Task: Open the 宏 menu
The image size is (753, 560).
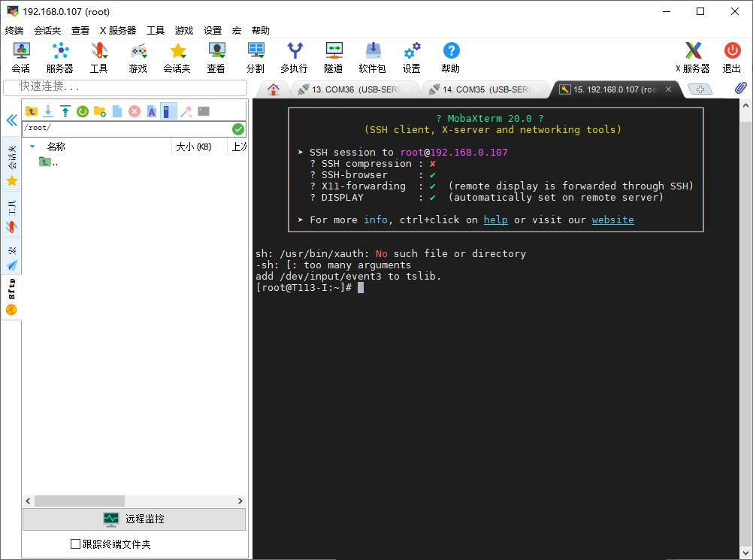Action: 237,31
